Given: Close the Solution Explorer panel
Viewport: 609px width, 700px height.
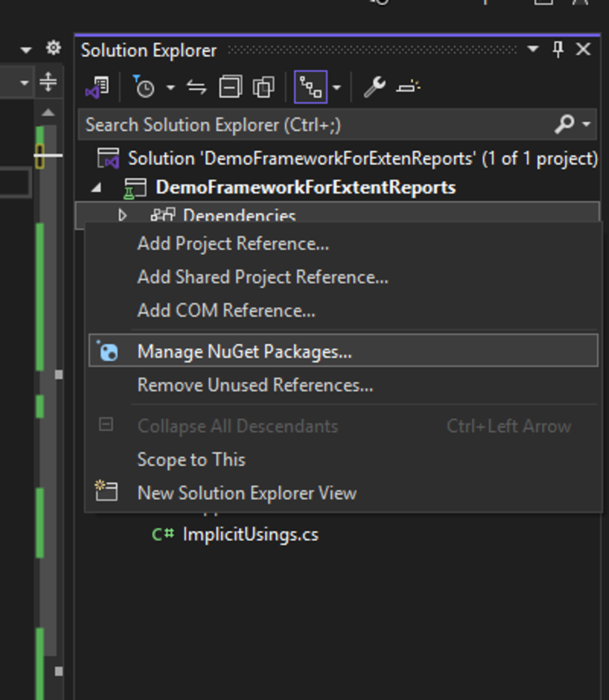Looking at the screenshot, I should 583,49.
